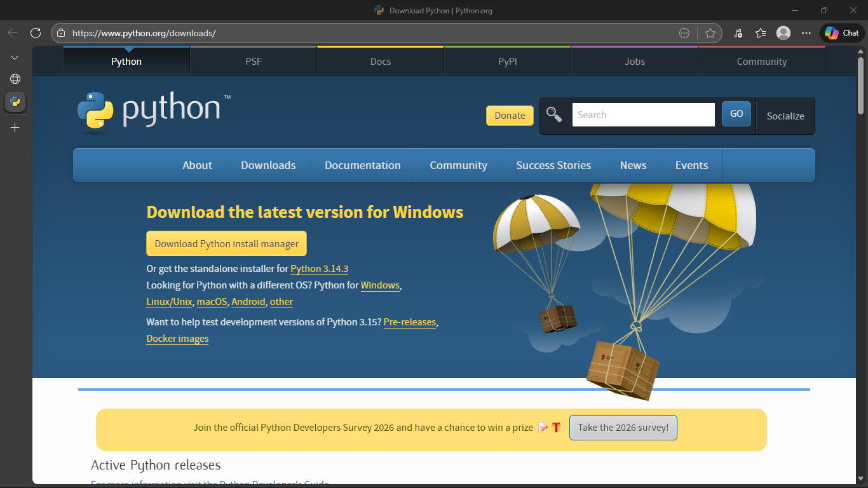Click the magnifying glass search icon
The width and height of the screenshot is (868, 488).
[554, 114]
